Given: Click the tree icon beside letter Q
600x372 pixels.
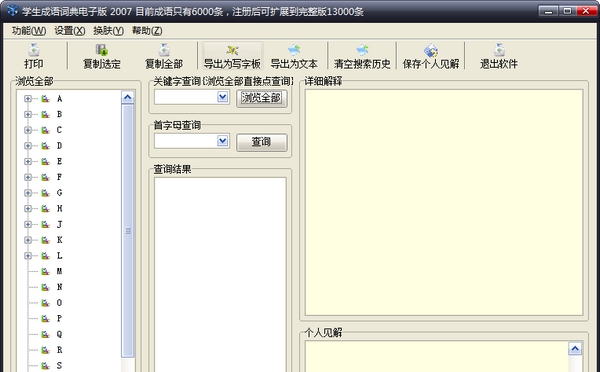Looking at the screenshot, I should 46,334.
